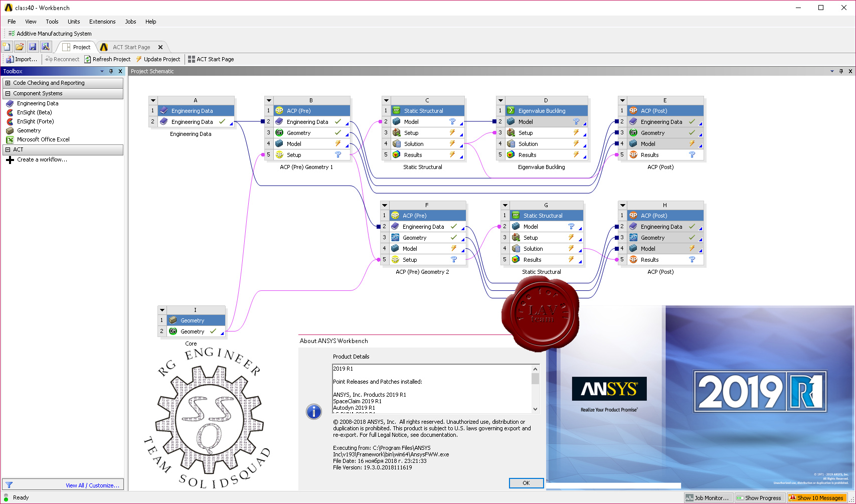Click the Job Monitor status bar icon

690,498
